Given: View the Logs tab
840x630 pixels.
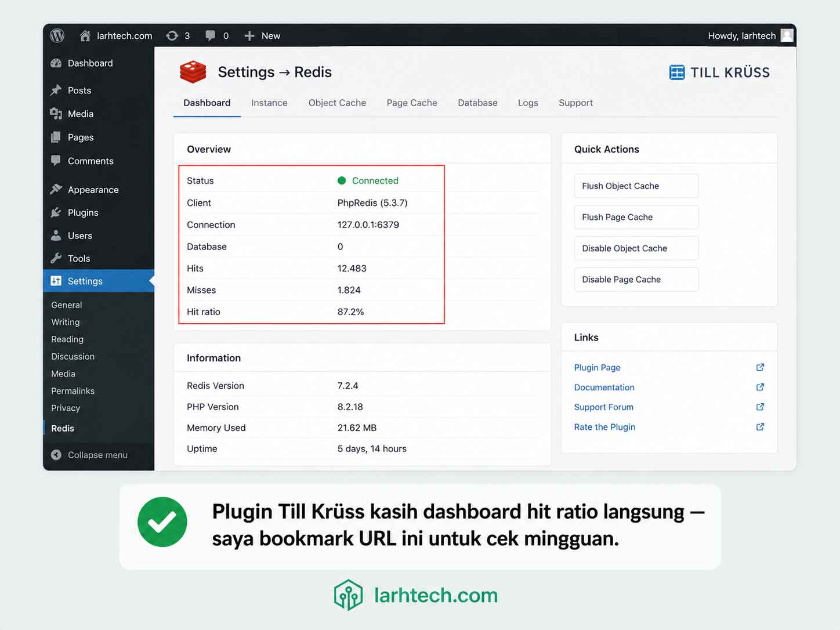Looking at the screenshot, I should coord(528,103).
